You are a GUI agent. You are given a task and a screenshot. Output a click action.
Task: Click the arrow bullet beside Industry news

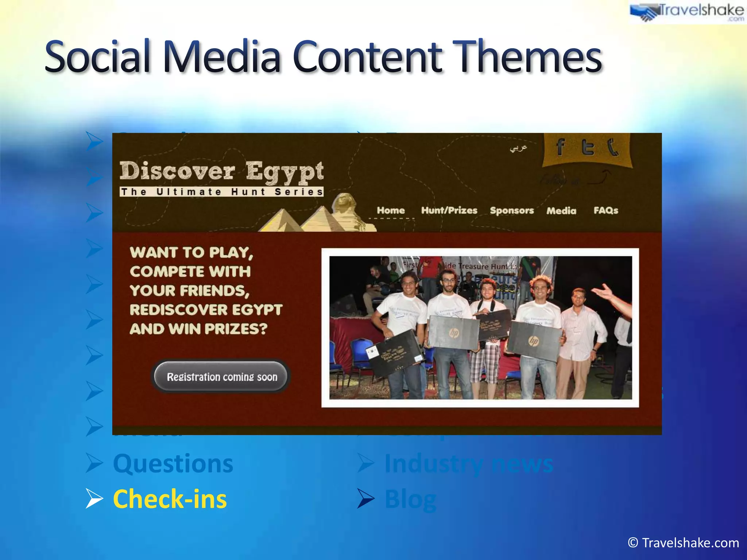click(366, 464)
